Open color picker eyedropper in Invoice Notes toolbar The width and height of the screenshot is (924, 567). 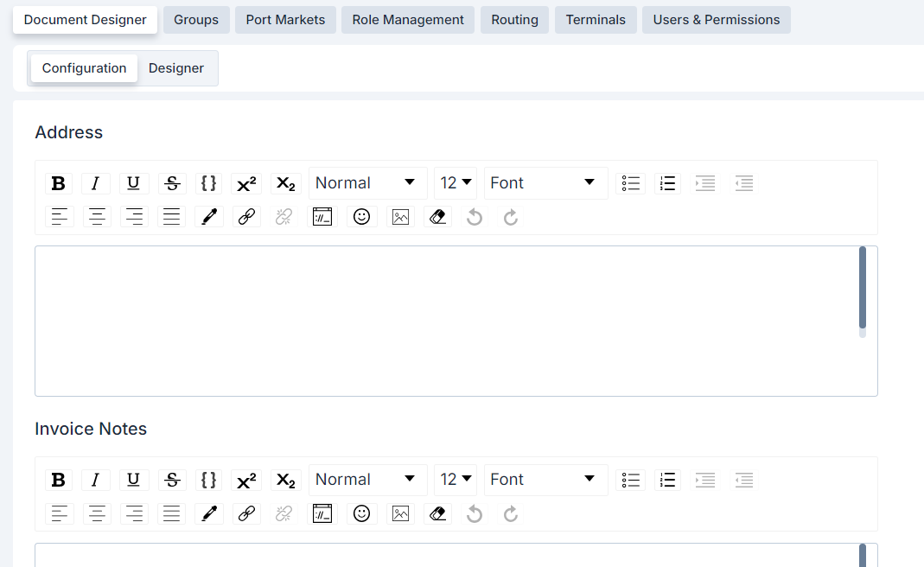(209, 513)
